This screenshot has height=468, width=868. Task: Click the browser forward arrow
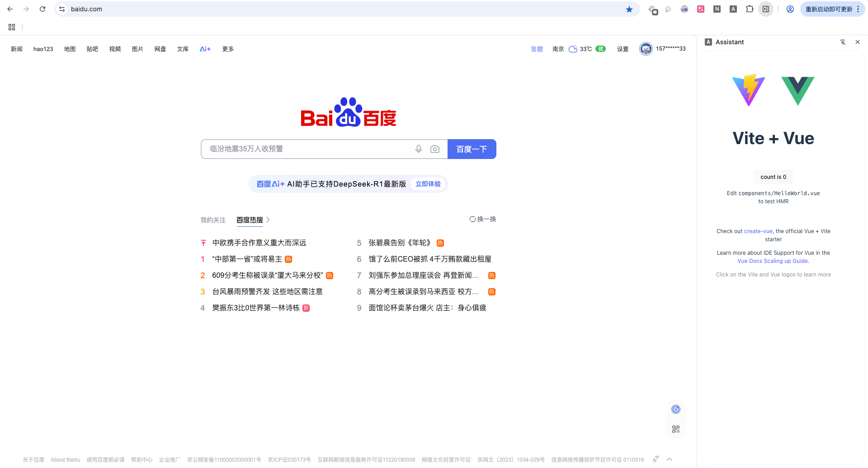point(26,9)
